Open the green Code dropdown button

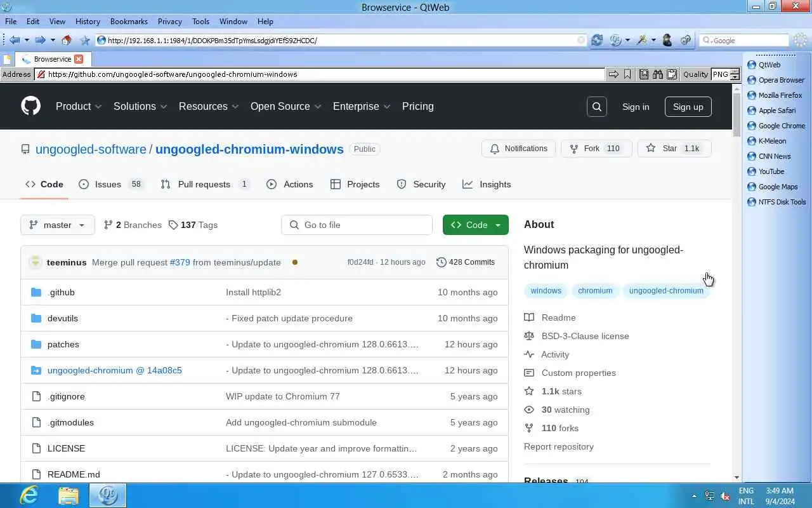(x=476, y=225)
